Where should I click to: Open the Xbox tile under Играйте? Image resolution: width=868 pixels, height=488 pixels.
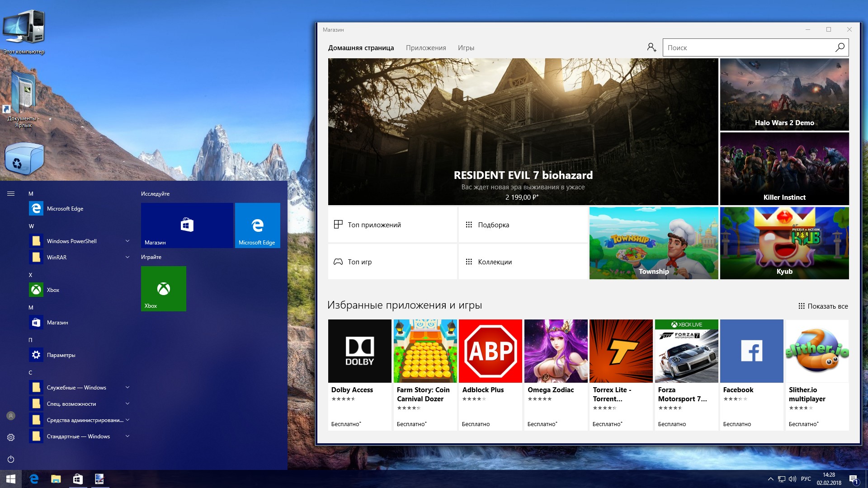tap(163, 288)
